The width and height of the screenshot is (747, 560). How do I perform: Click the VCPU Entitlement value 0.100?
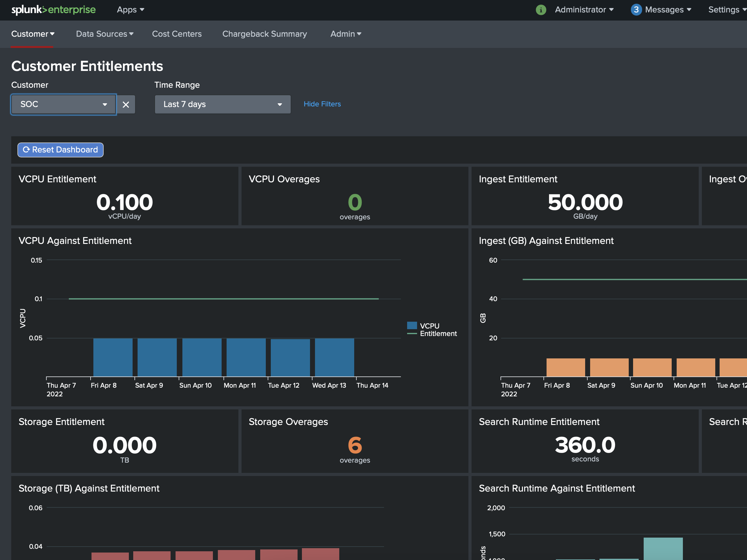[x=125, y=202]
